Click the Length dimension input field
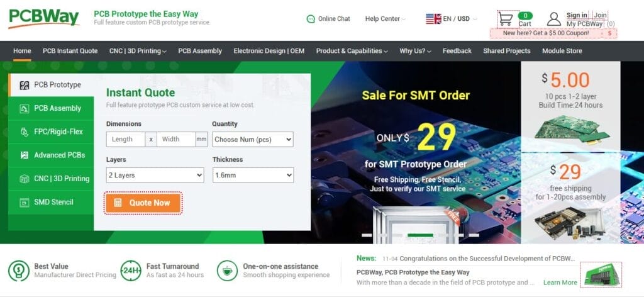The width and height of the screenshot is (644, 297). coord(126,139)
